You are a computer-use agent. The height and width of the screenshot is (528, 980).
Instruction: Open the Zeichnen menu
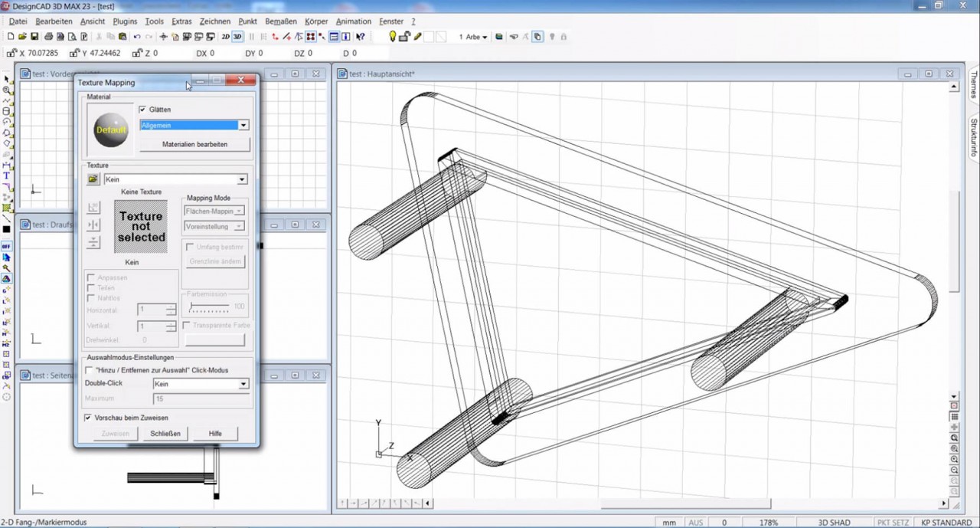tap(215, 21)
